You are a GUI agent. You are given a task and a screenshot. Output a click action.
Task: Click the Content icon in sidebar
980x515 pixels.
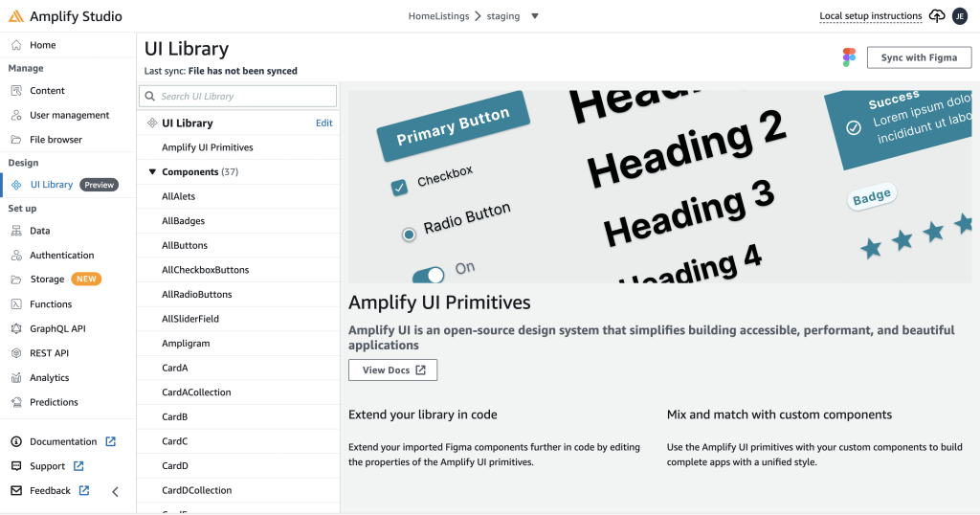point(16,91)
